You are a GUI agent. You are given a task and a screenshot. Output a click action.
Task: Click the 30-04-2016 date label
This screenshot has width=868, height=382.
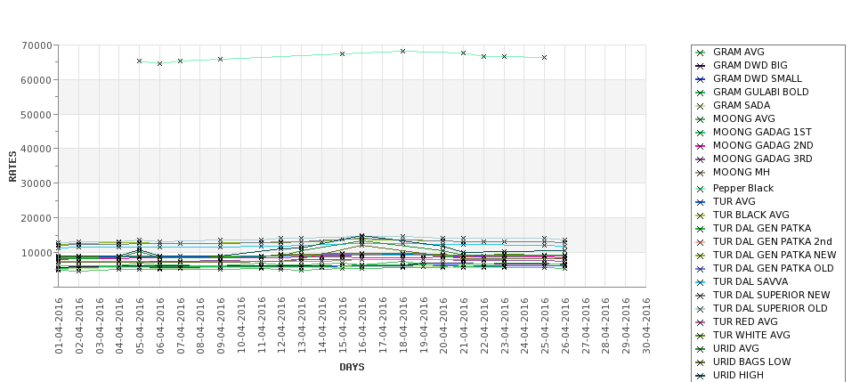point(645,326)
